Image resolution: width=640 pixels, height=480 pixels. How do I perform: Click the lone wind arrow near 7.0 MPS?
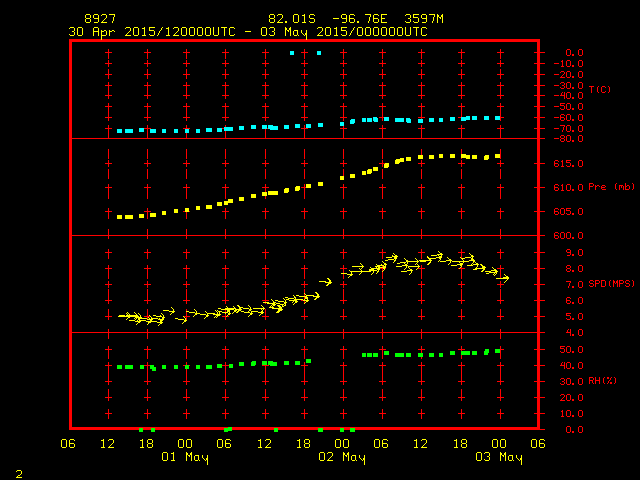click(x=326, y=282)
